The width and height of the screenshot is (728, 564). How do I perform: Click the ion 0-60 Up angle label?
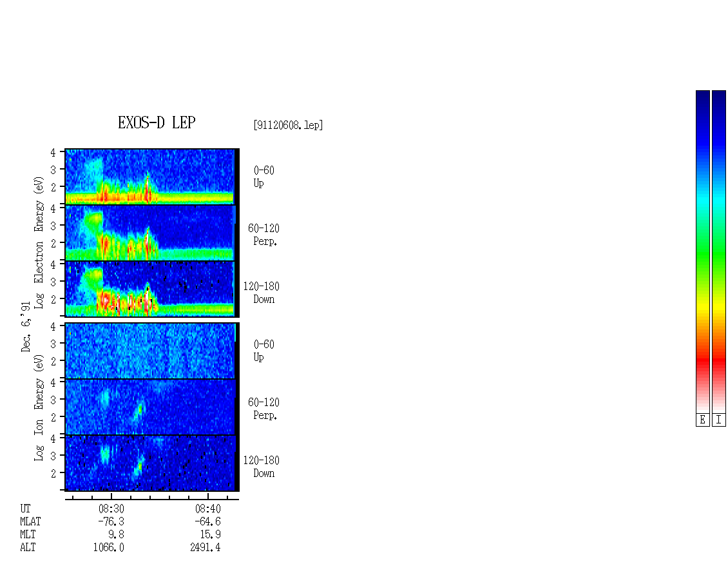[x=263, y=351]
